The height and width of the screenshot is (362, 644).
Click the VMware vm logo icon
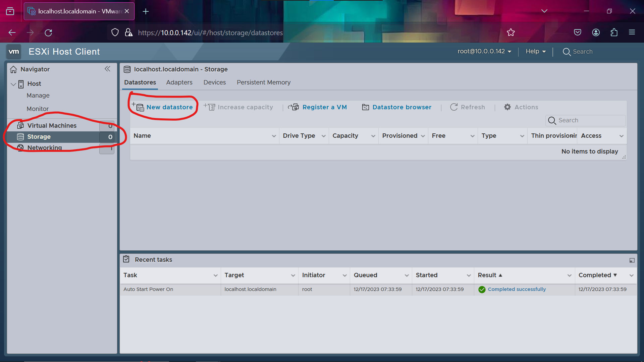(x=14, y=52)
